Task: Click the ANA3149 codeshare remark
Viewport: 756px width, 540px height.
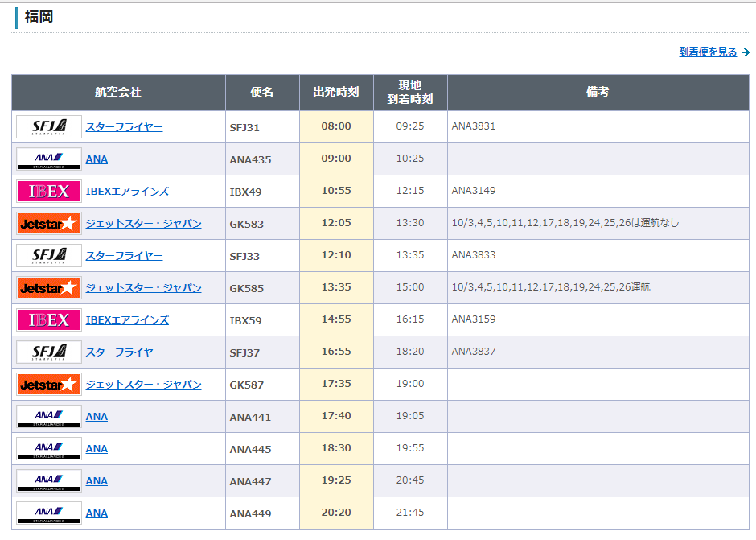Action: point(474,191)
